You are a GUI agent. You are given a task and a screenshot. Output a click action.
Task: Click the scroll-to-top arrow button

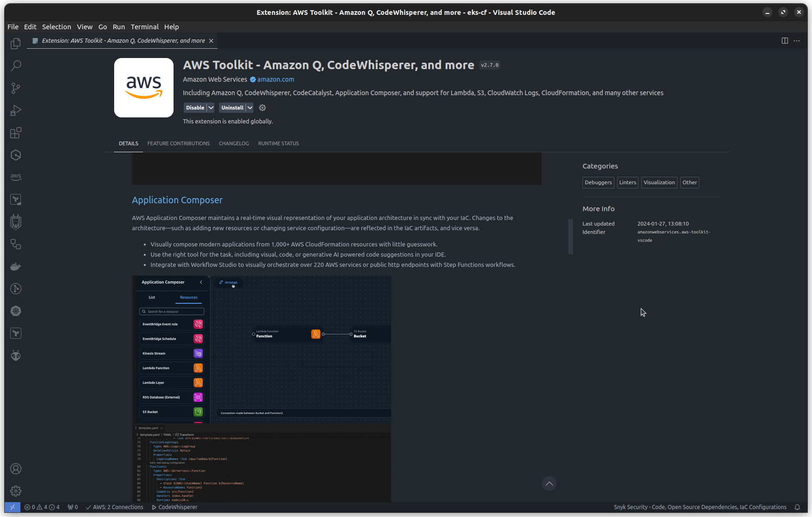pyautogui.click(x=549, y=484)
